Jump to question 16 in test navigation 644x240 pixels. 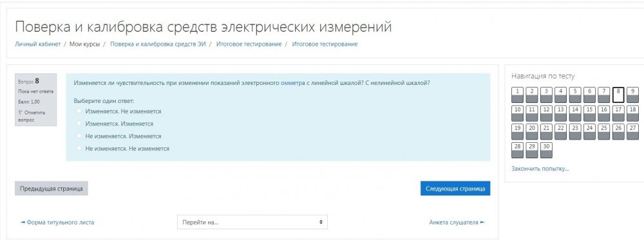[604, 113]
